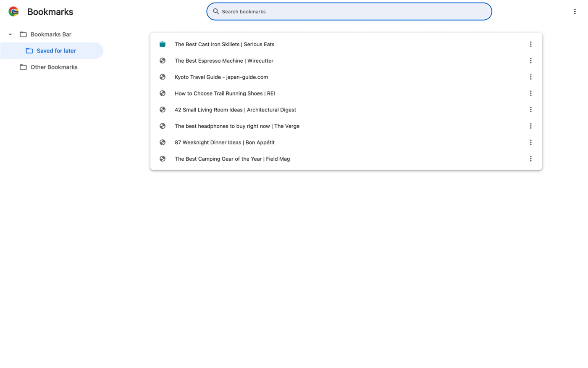Open more actions for Weeknight Dinner Ideas bookmark
The height and width of the screenshot is (368, 588).
[x=530, y=143]
